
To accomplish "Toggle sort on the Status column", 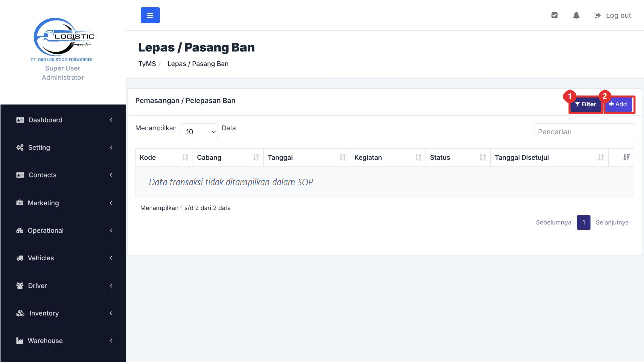I will tap(483, 157).
